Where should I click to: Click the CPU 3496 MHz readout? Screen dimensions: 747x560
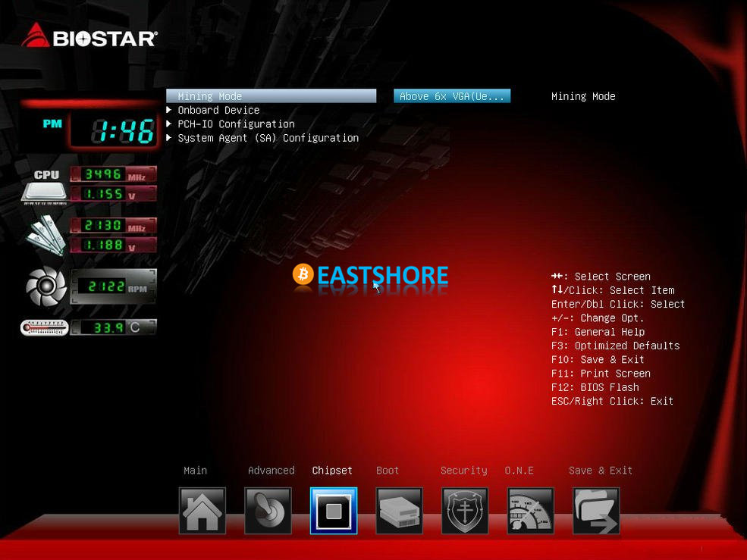click(x=114, y=174)
